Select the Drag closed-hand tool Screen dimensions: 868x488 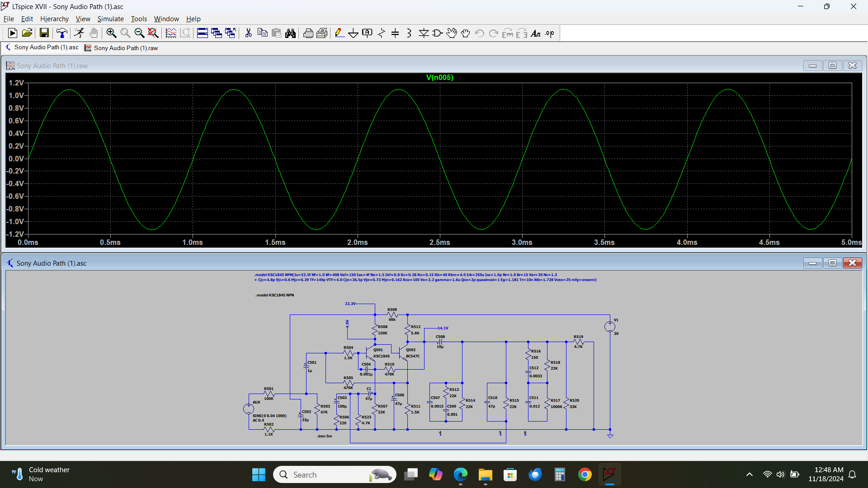(x=466, y=33)
